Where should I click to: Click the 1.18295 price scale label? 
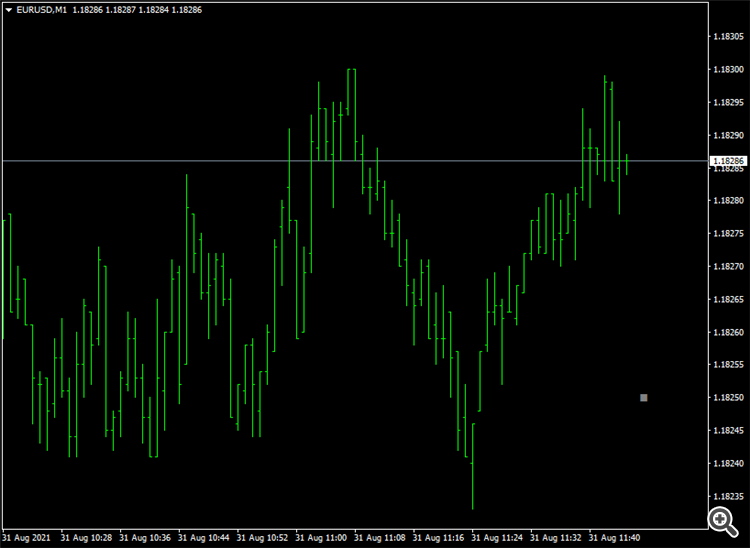pos(728,102)
